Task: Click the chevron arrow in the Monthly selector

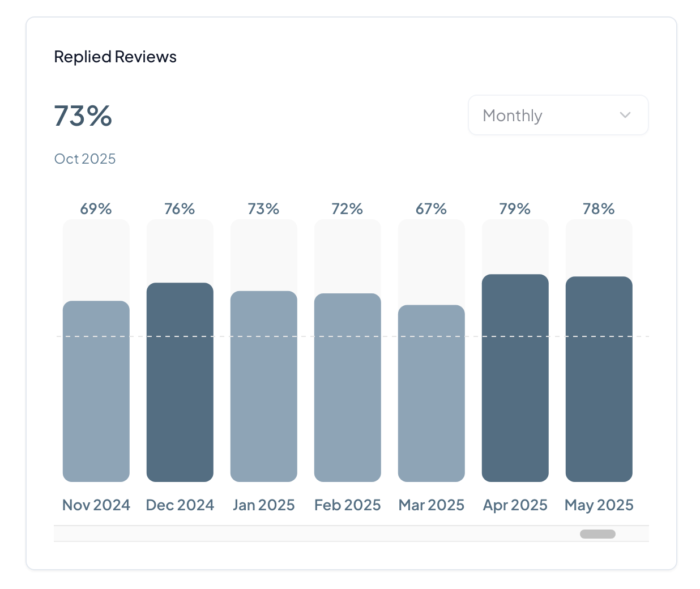Action: (625, 116)
